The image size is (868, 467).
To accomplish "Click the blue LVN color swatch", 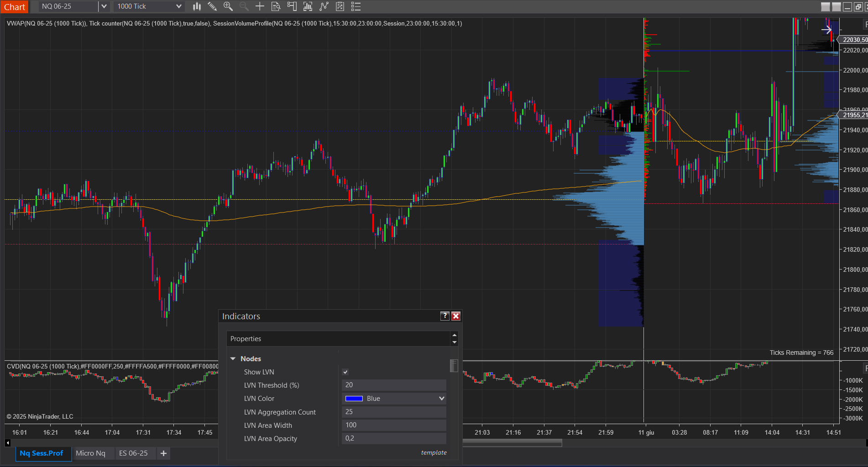I will tap(353, 398).
